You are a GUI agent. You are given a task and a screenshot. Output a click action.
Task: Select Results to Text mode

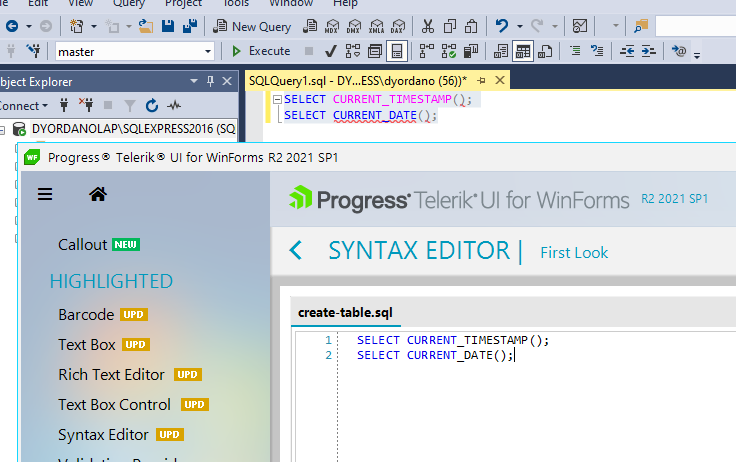(501, 51)
